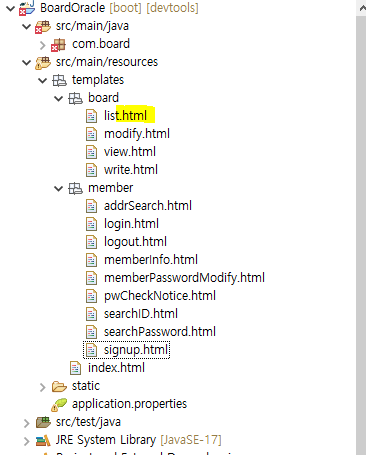Click the index.html file icon
The height and width of the screenshot is (455, 366).
point(75,368)
